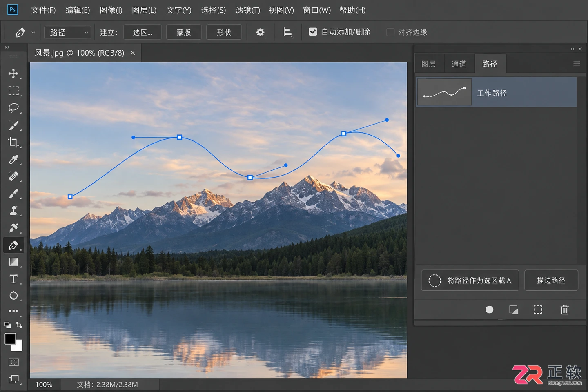
Task: Open the 图像(I) menu
Action: coord(111,10)
